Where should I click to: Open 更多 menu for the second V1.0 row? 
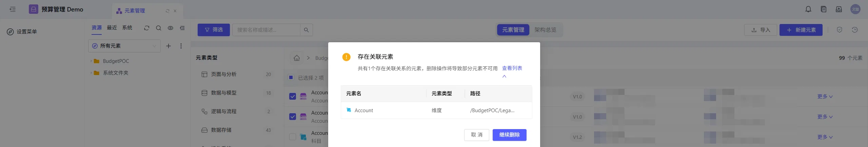pos(825,117)
